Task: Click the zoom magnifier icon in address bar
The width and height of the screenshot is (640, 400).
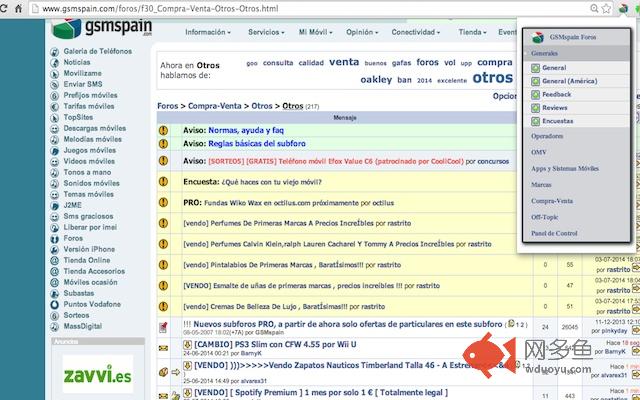Action: [594, 8]
